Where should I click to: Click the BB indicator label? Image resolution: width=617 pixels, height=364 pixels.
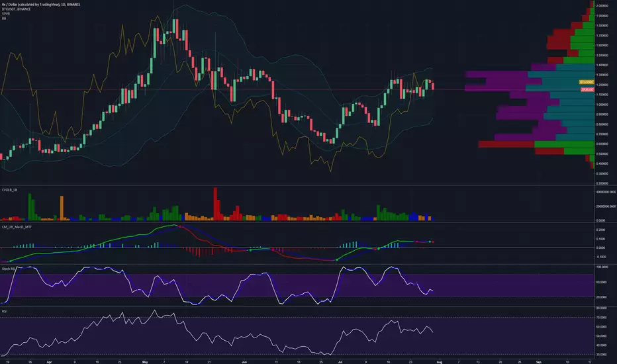click(x=4, y=19)
